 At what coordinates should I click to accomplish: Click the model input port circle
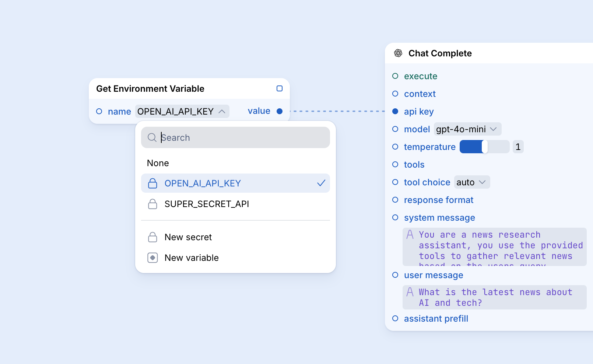coord(395,129)
